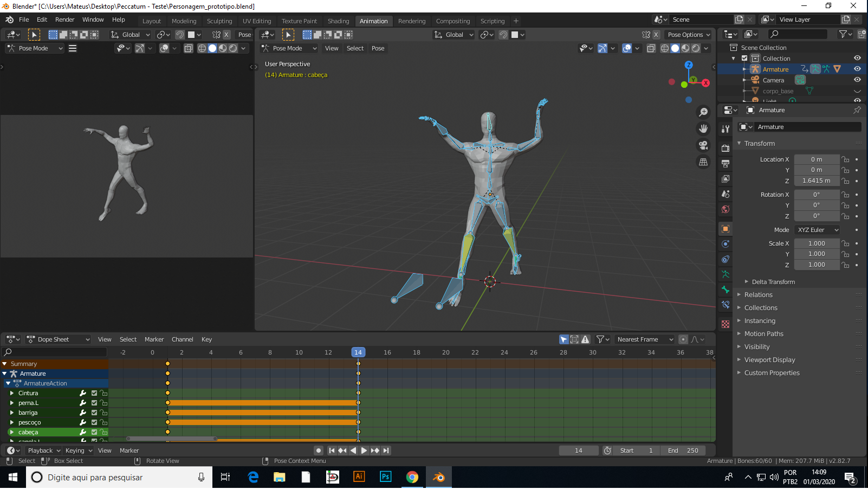Switch to the Shading workspace tab

tap(338, 21)
